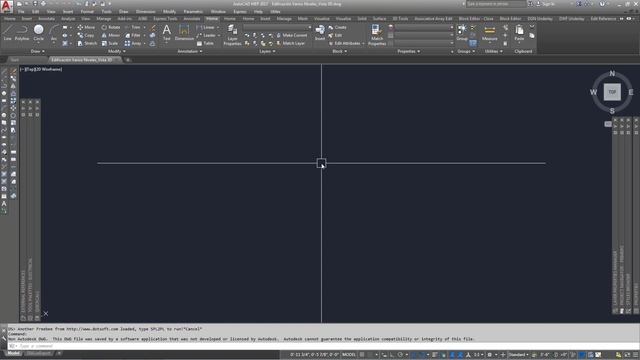
Task: Click the Scale tool
Action: click(110, 43)
